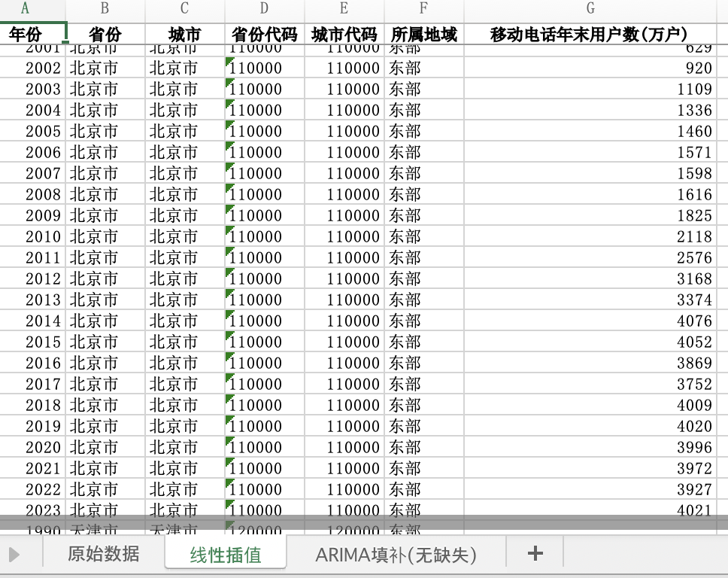Viewport: 728px width, 578px height.
Task: Click the 省份 header cell
Action: [105, 35]
